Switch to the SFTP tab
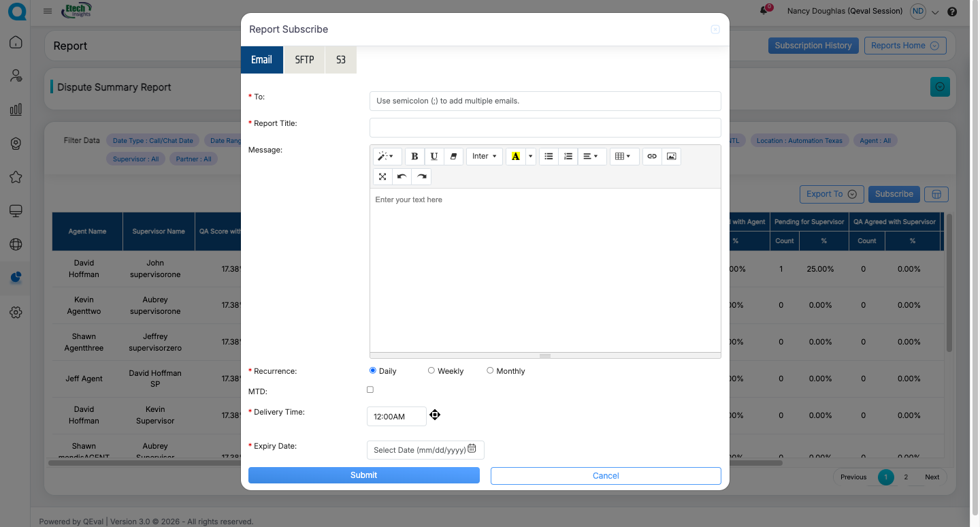 pos(304,60)
